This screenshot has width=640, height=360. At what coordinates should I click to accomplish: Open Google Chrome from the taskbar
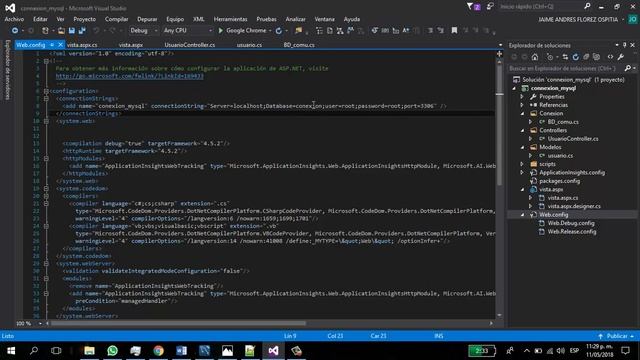158,351
